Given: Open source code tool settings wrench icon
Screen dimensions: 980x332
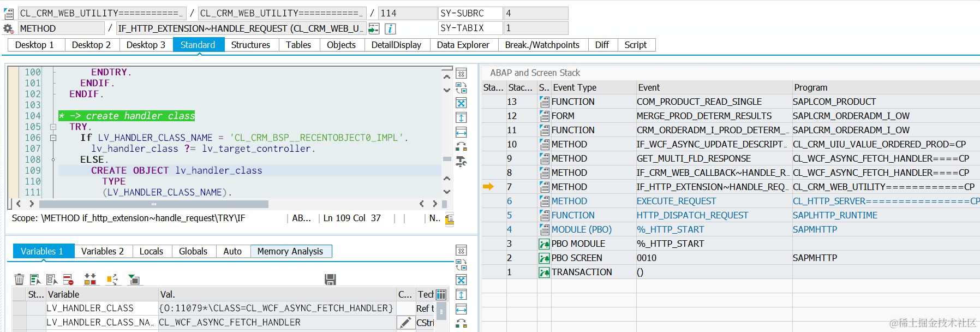Looking at the screenshot, I should tap(461, 161).
